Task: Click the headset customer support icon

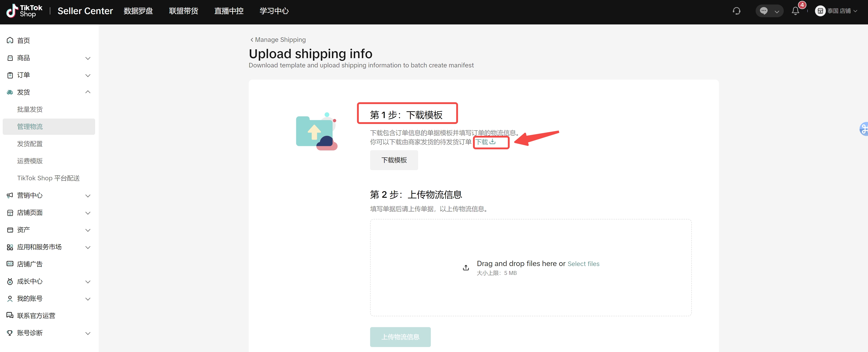Action: (x=736, y=11)
